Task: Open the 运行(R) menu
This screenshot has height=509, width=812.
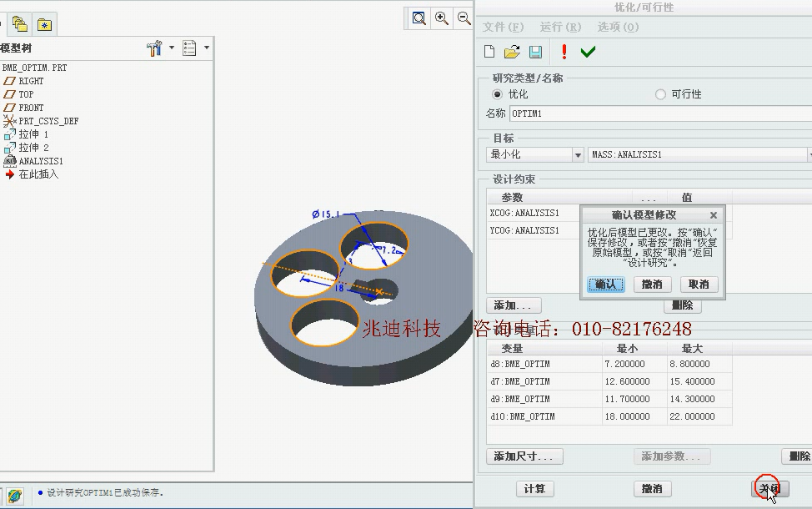Action: 559,26
